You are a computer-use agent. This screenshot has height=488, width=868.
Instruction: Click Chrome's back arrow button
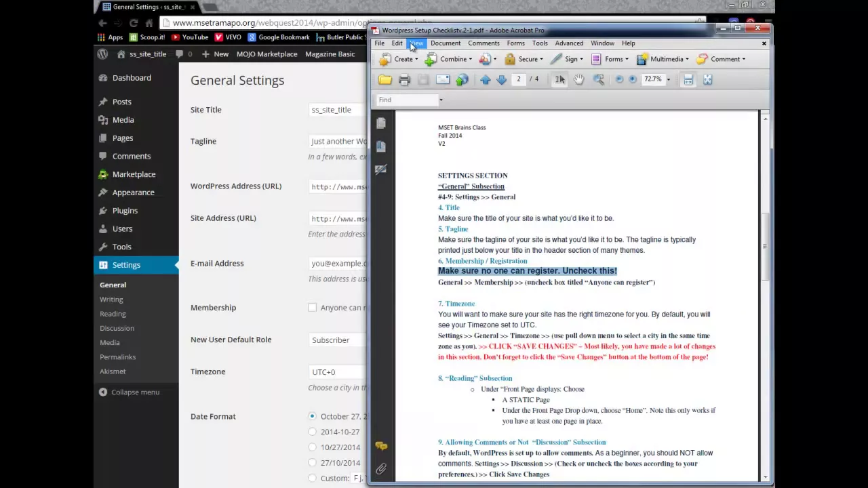pyautogui.click(x=102, y=23)
